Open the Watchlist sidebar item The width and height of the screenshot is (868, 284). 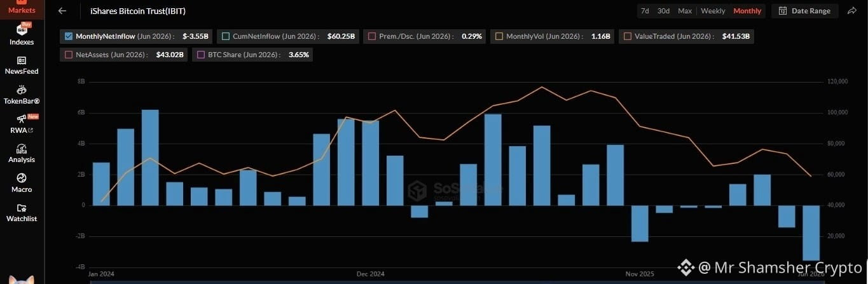coord(22,212)
